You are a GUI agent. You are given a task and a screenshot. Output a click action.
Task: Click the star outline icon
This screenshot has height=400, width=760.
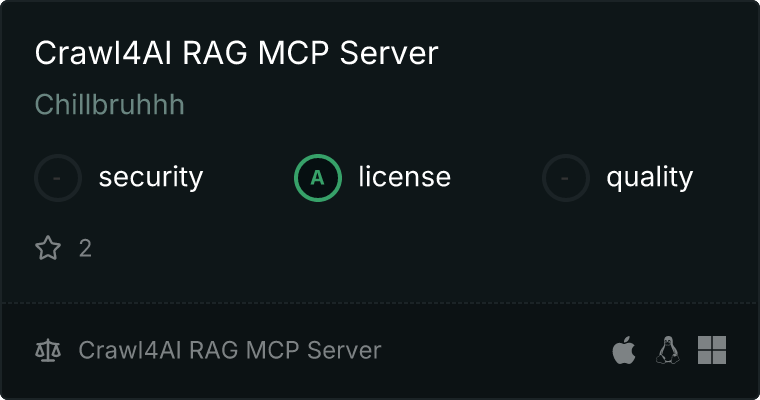[48, 248]
